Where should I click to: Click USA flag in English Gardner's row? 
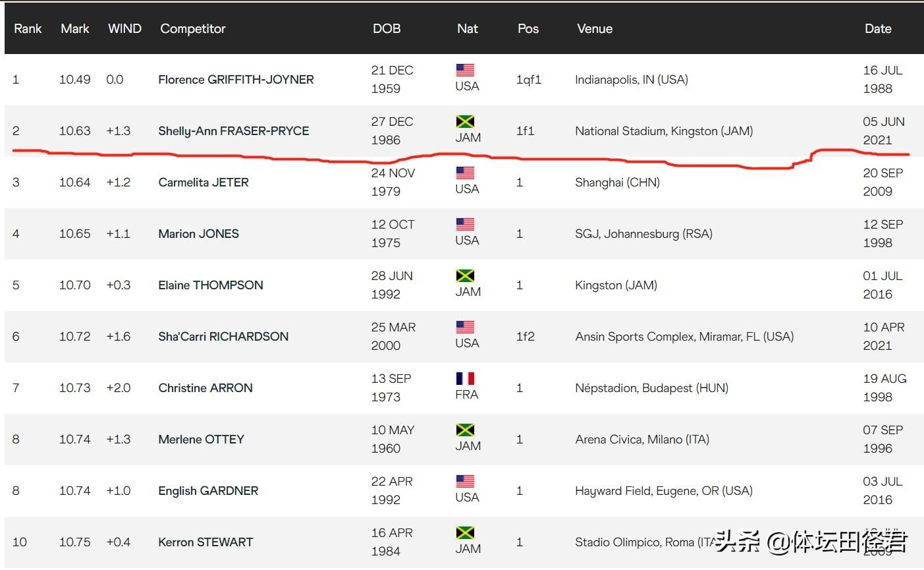click(x=465, y=482)
